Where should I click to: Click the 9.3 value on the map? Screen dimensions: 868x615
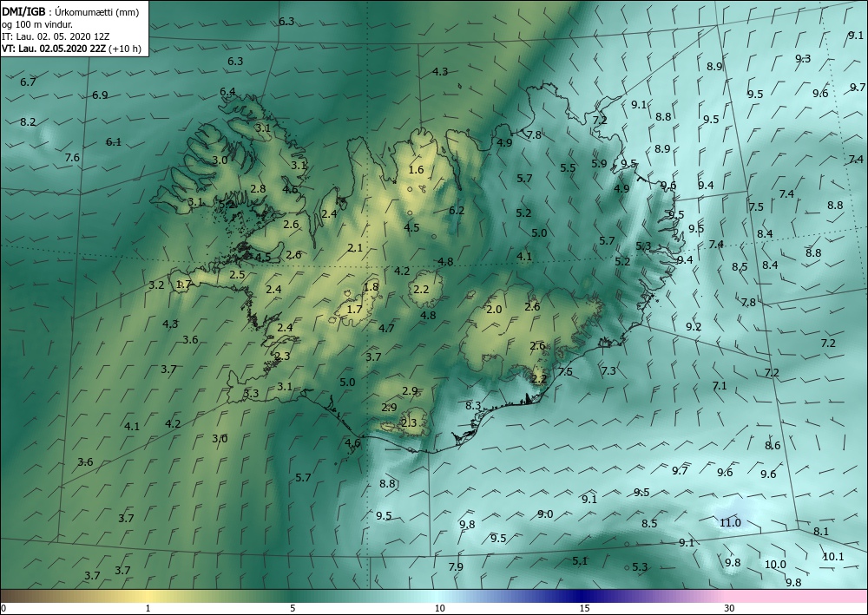[803, 59]
